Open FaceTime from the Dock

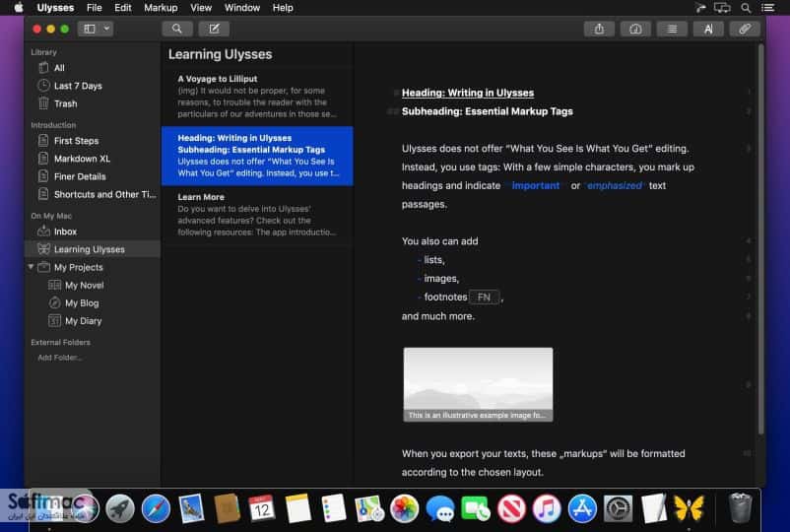click(x=476, y=508)
